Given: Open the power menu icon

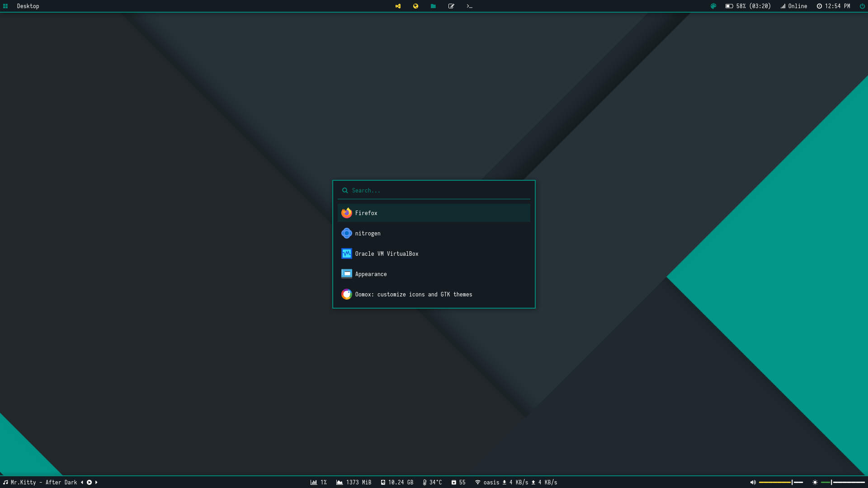Looking at the screenshot, I should [862, 6].
